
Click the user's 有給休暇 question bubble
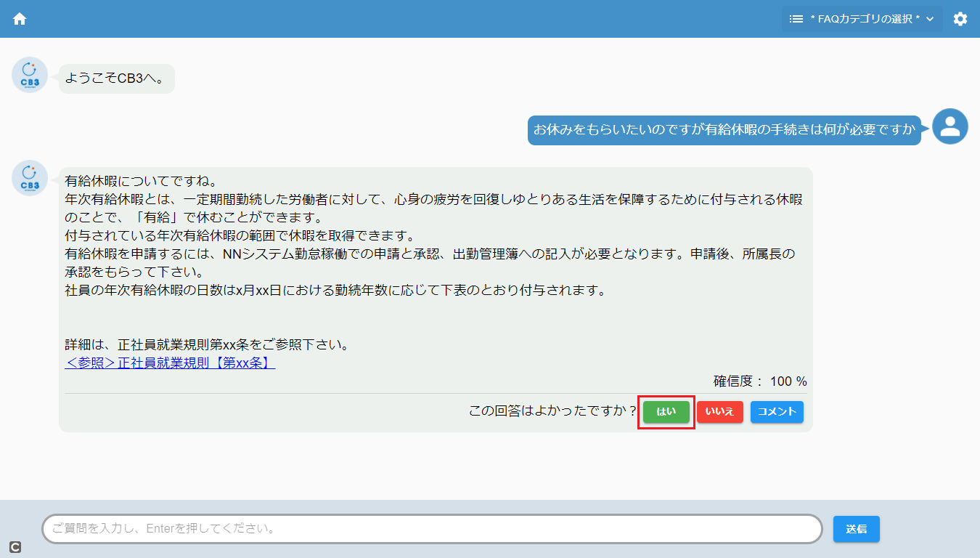(x=724, y=130)
